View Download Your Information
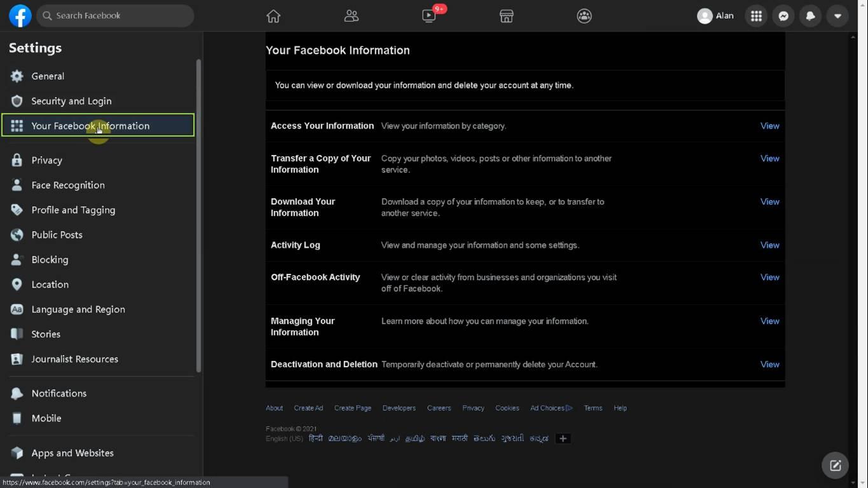The width and height of the screenshot is (868, 488). point(769,201)
